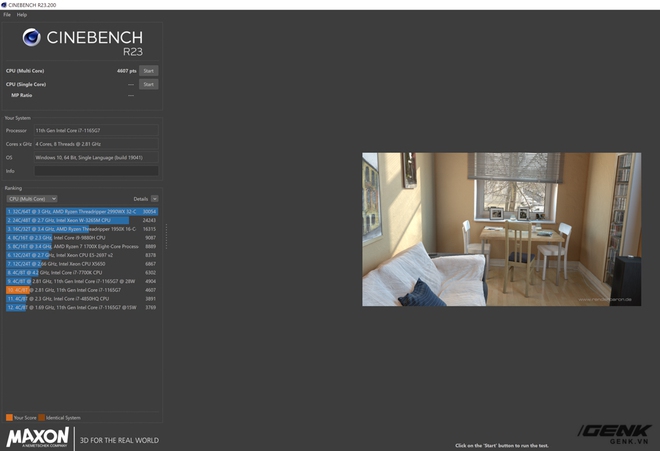Select the Core i7-4850HQ ranking row
Image resolution: width=660 pixels, height=451 pixels.
tap(82, 299)
